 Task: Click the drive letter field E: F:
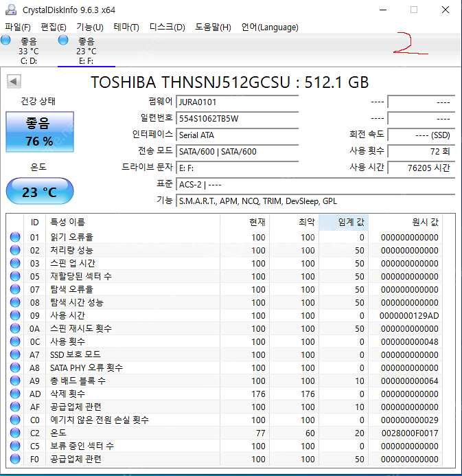coord(238,168)
